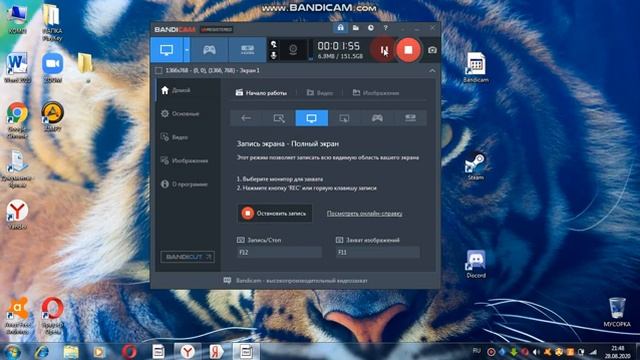Image resolution: width=640 pixels, height=360 pixels.
Task: Launch Internet Explorer from the taskbar
Action: (x=41, y=351)
